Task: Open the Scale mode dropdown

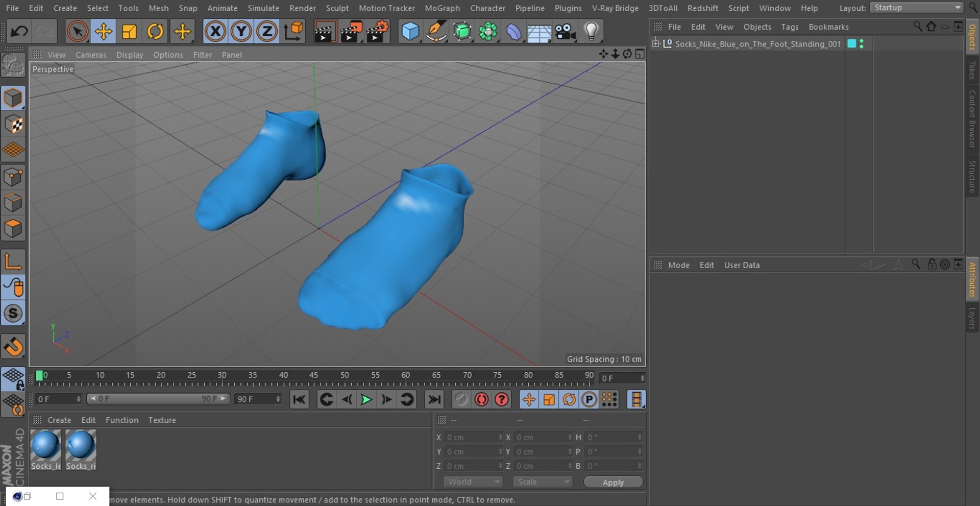Action: click(543, 482)
